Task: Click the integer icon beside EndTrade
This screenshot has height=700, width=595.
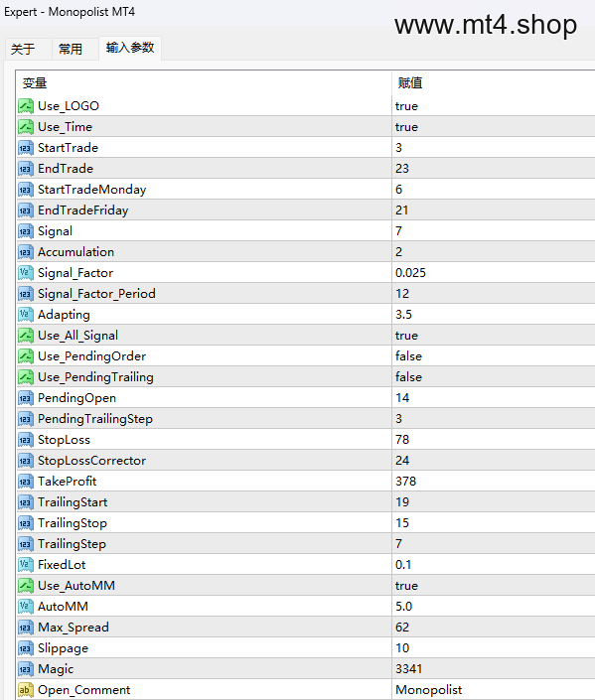Action: pyautogui.click(x=26, y=169)
